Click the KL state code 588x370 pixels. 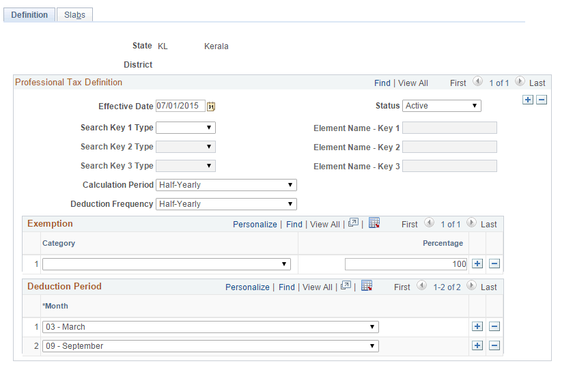163,46
